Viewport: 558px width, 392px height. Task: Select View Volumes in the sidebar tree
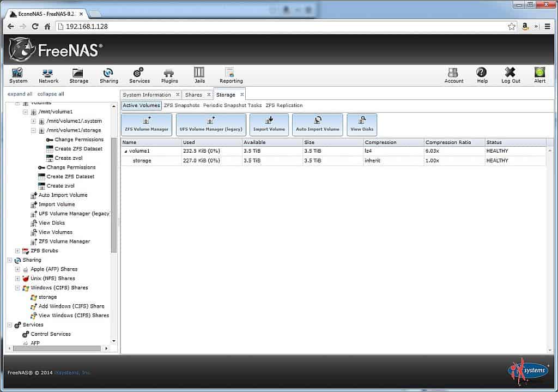click(x=56, y=232)
